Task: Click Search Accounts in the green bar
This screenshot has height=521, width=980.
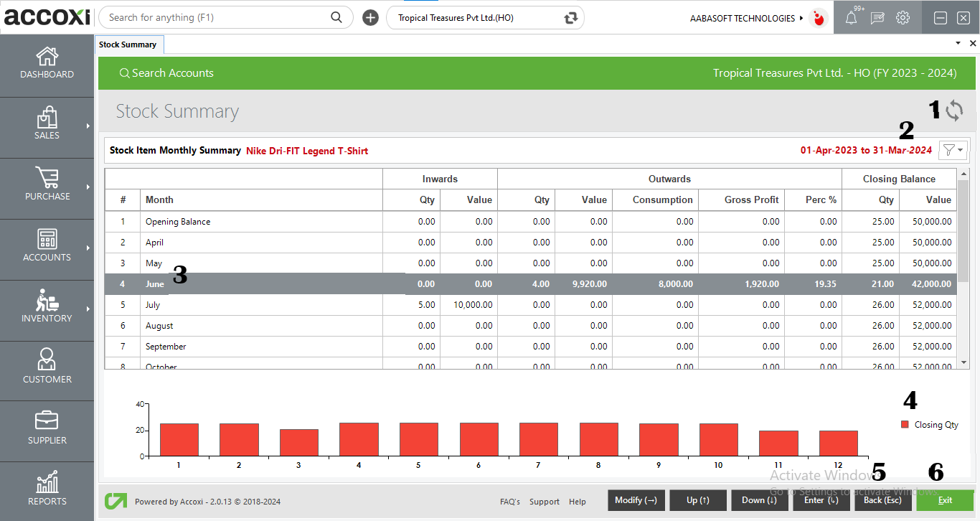Action: click(166, 72)
